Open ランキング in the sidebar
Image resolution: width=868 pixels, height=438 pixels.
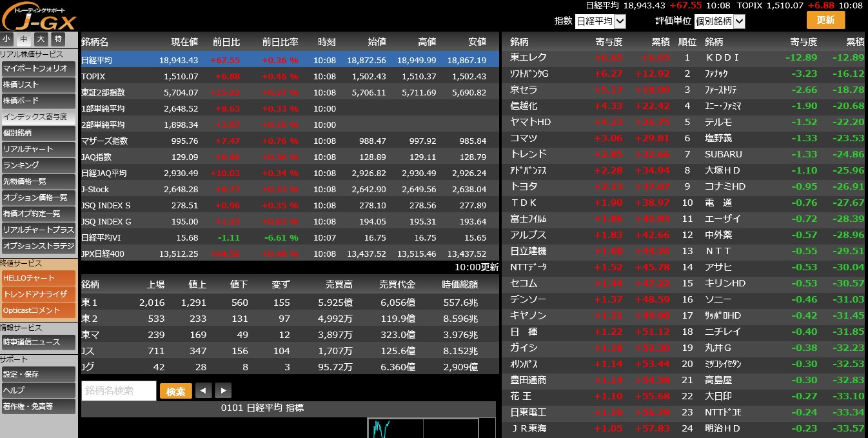(x=38, y=165)
